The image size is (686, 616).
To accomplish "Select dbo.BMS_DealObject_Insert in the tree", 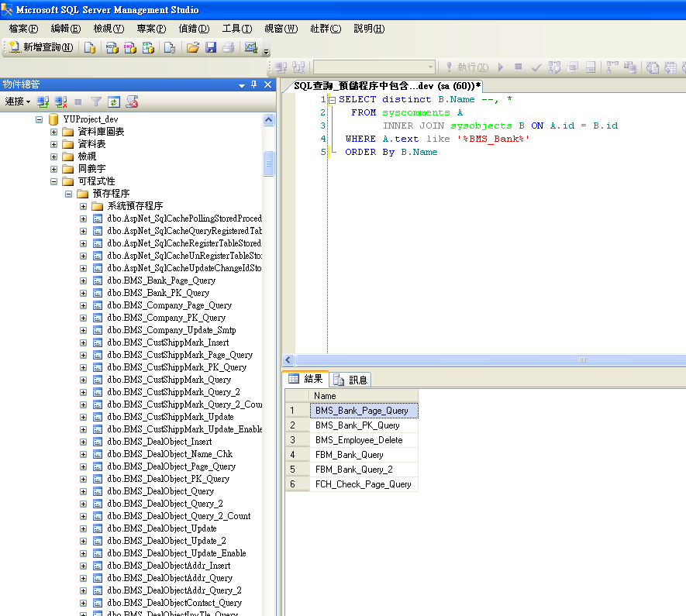I will pyautogui.click(x=159, y=442).
